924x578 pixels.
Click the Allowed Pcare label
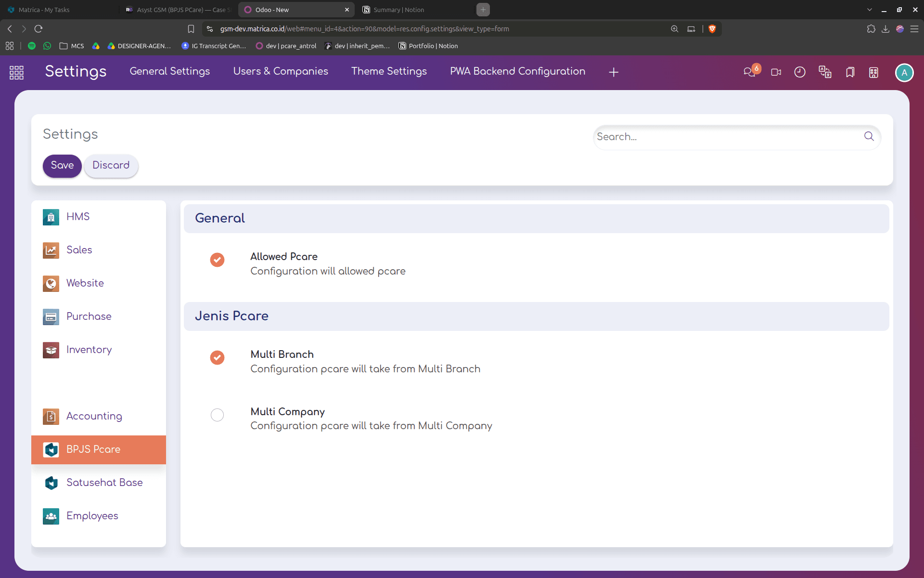coord(283,257)
